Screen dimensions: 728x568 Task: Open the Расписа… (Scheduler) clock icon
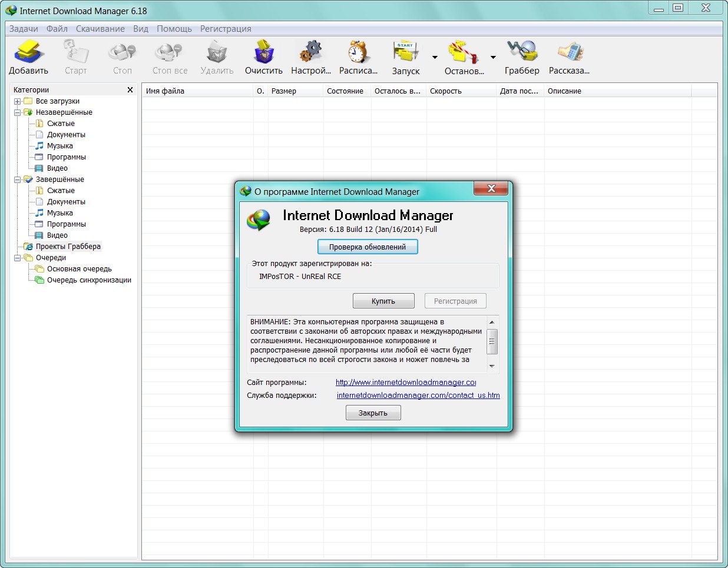coord(358,52)
